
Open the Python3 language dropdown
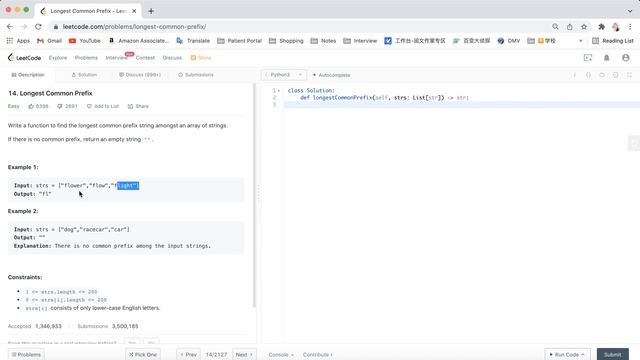click(x=284, y=75)
